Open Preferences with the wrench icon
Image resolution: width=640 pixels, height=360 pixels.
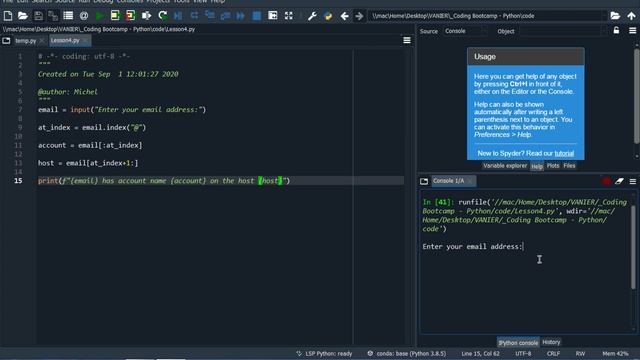point(312,16)
